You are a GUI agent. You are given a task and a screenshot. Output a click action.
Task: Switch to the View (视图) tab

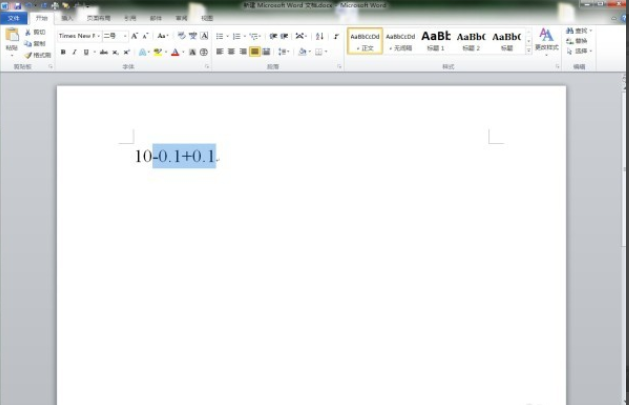point(207,18)
